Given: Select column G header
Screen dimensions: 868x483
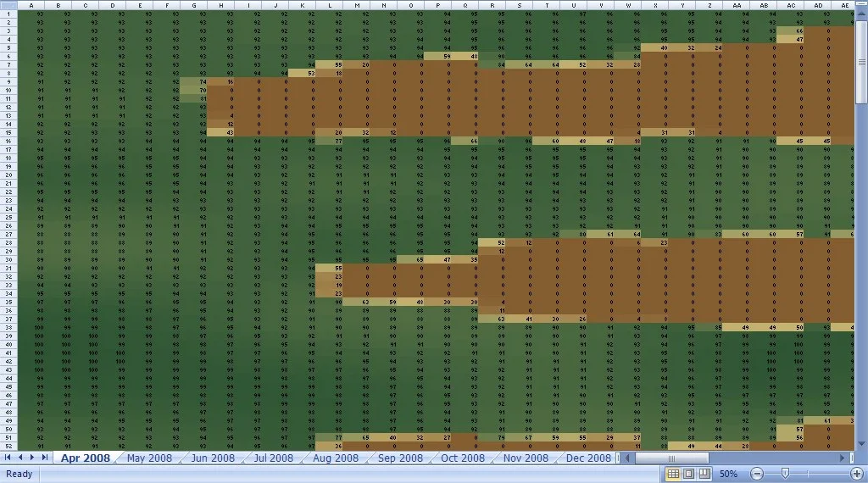Looking at the screenshot, I should coord(194,5).
